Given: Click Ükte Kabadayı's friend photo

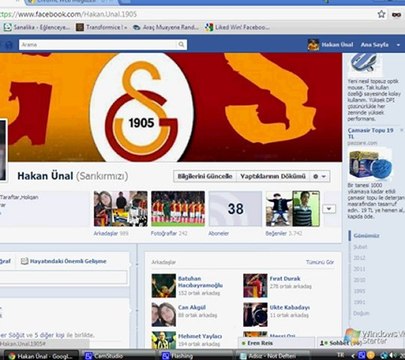Looking at the screenshot, I should (x=255, y=314).
